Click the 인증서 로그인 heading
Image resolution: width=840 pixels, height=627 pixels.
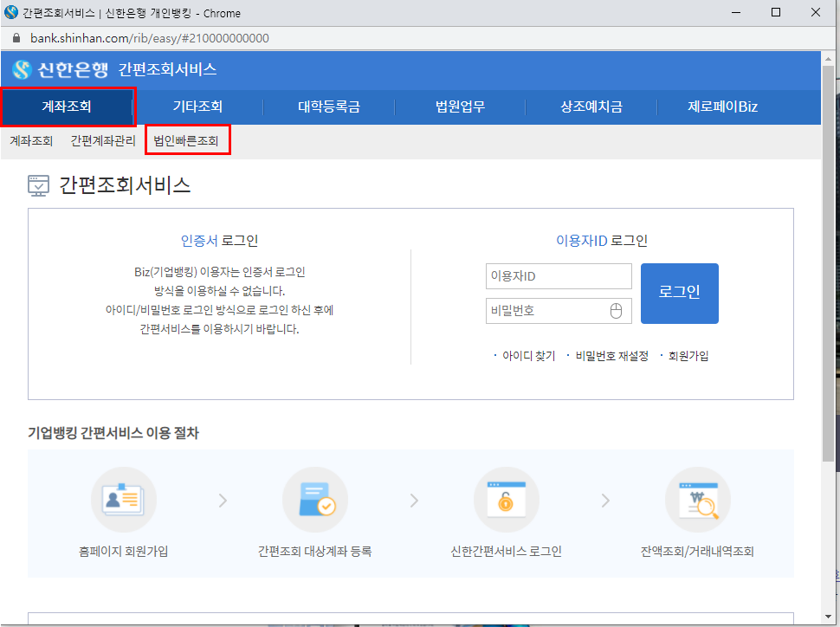(x=220, y=241)
